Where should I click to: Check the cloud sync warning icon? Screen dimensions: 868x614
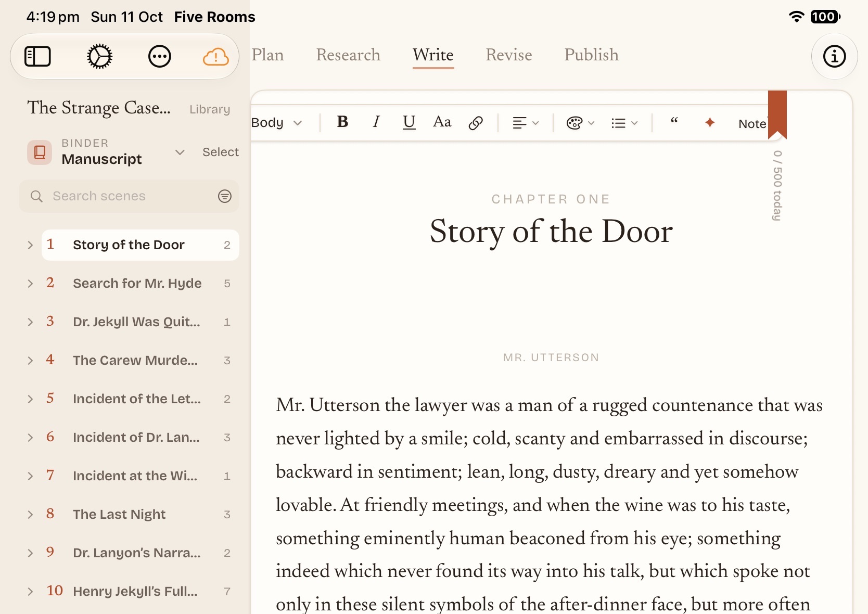tap(215, 56)
